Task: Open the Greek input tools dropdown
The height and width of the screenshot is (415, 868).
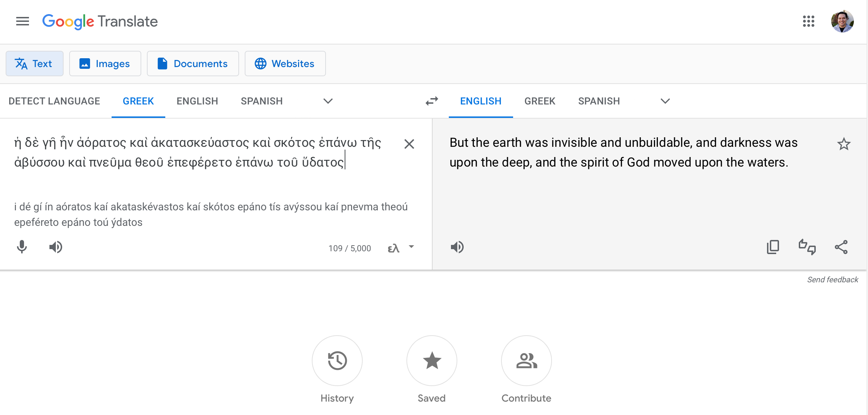Action: pos(411,247)
